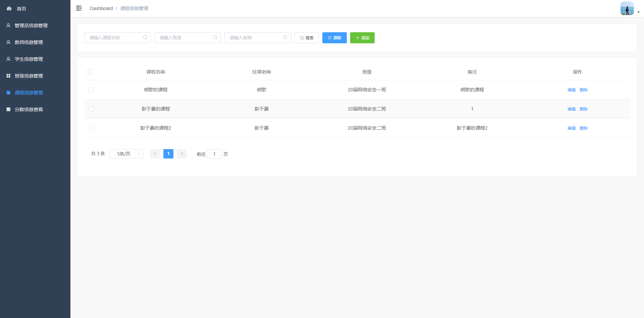
Task: Toggle the select-all checkbox in table header
Action: 90,72
